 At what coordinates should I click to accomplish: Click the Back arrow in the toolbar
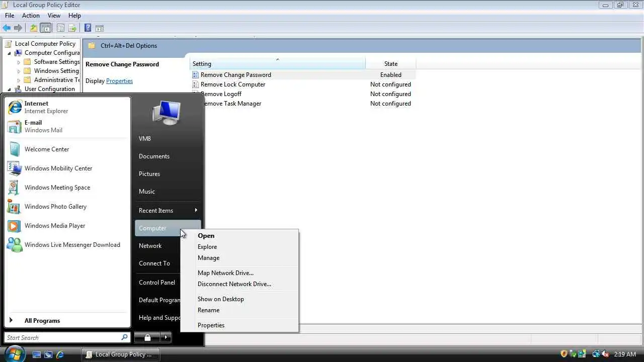click(x=7, y=28)
